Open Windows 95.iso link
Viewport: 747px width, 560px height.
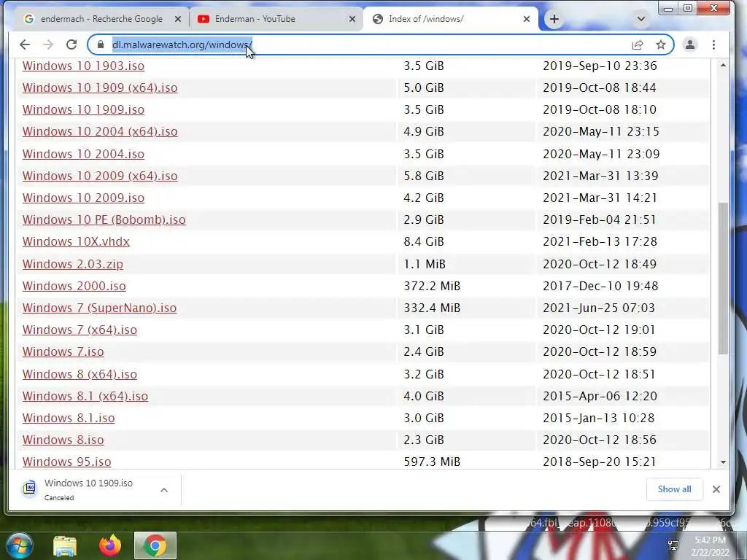[66, 462]
